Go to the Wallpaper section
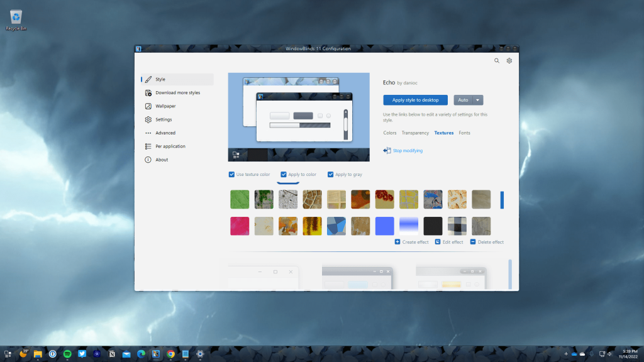This screenshot has width=644, height=362. (165, 106)
